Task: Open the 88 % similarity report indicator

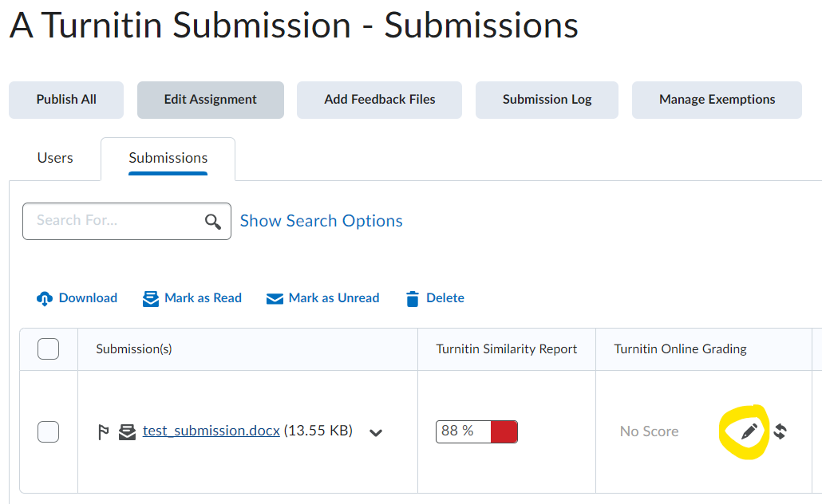Action: [476, 431]
